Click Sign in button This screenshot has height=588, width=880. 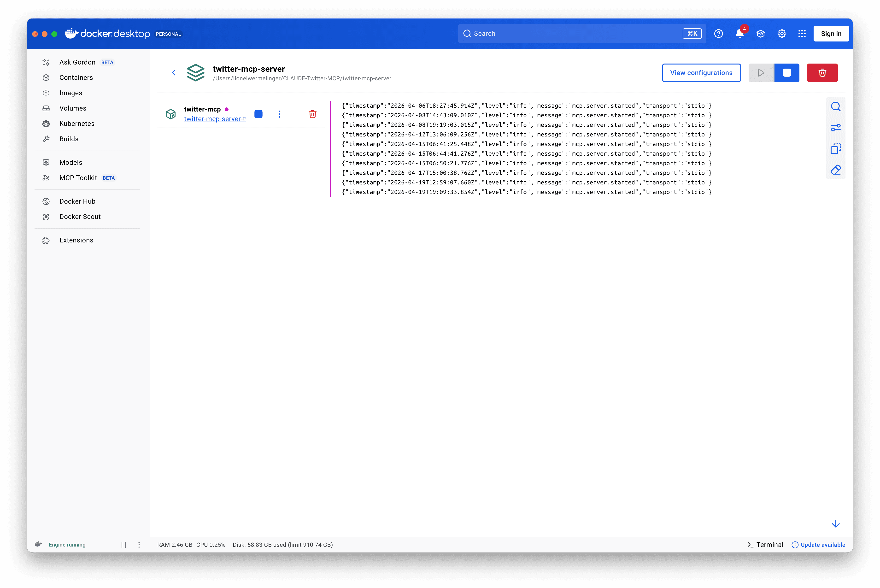tap(831, 34)
